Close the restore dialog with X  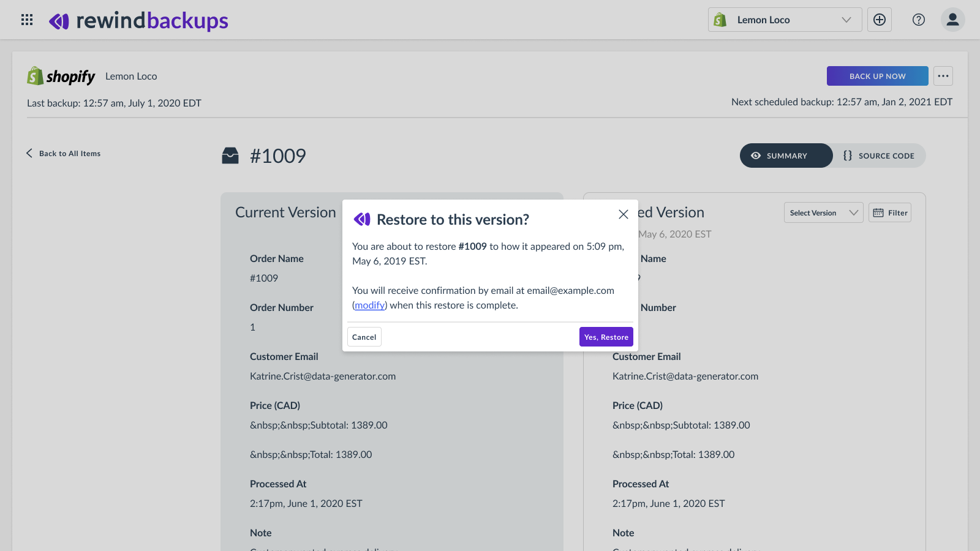[x=624, y=214]
